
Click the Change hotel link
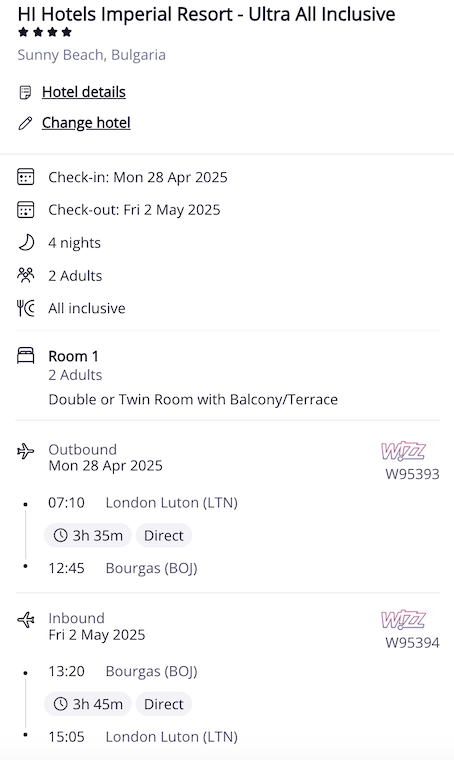pyautogui.click(x=86, y=123)
